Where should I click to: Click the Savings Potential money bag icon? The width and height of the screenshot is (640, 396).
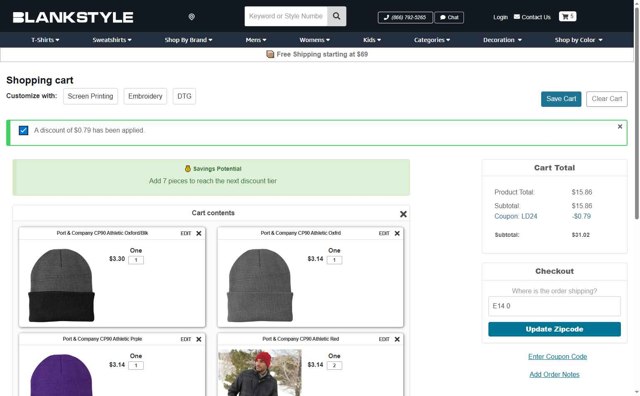pyautogui.click(x=188, y=168)
